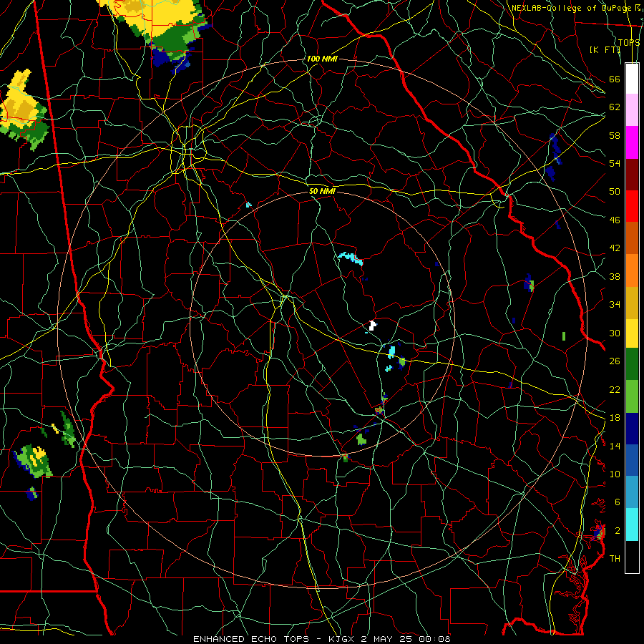Click the "14" legend value
Image resolution: width=644 pixels, height=644 pixels.
pos(615,446)
